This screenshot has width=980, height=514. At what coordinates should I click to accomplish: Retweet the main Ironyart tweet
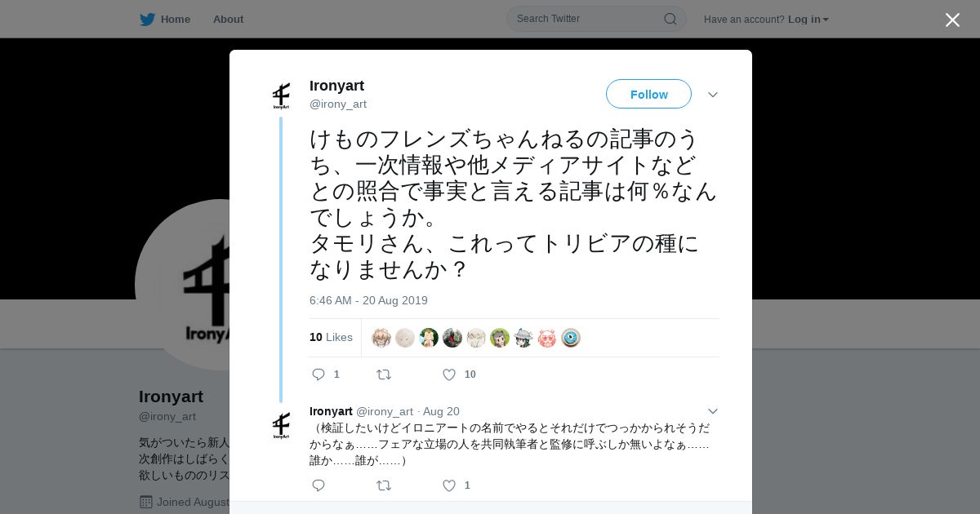point(383,374)
